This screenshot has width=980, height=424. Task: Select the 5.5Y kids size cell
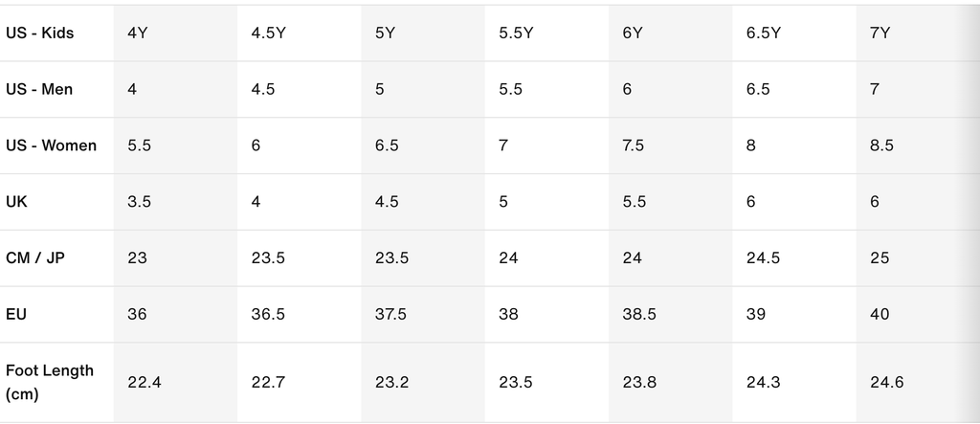pyautogui.click(x=516, y=33)
